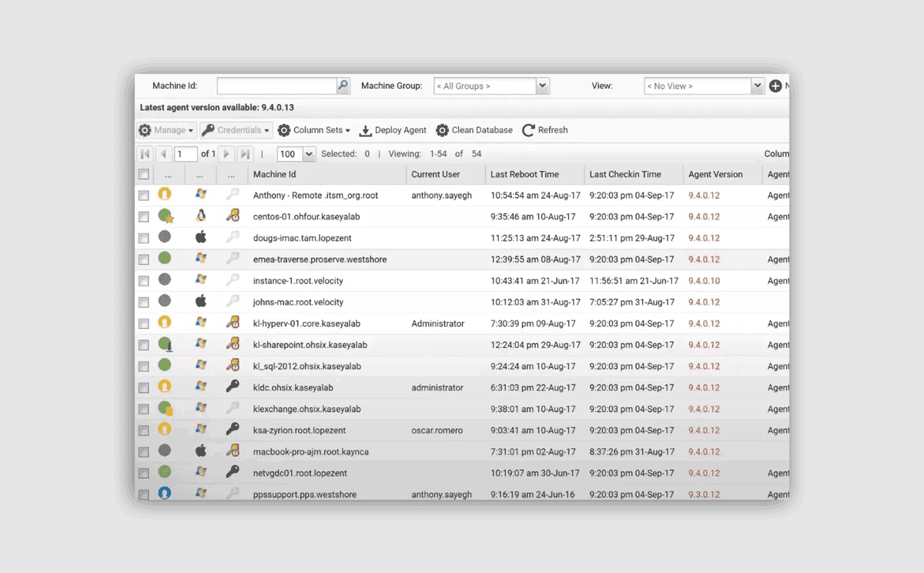The height and width of the screenshot is (573, 924).
Task: Click the Machine Id search input field
Action: coord(277,86)
